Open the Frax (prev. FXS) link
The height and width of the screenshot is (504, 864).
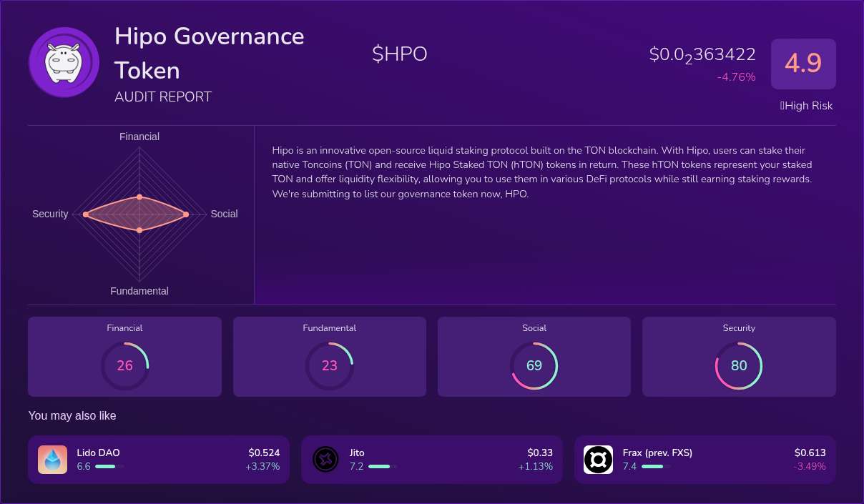(657, 453)
